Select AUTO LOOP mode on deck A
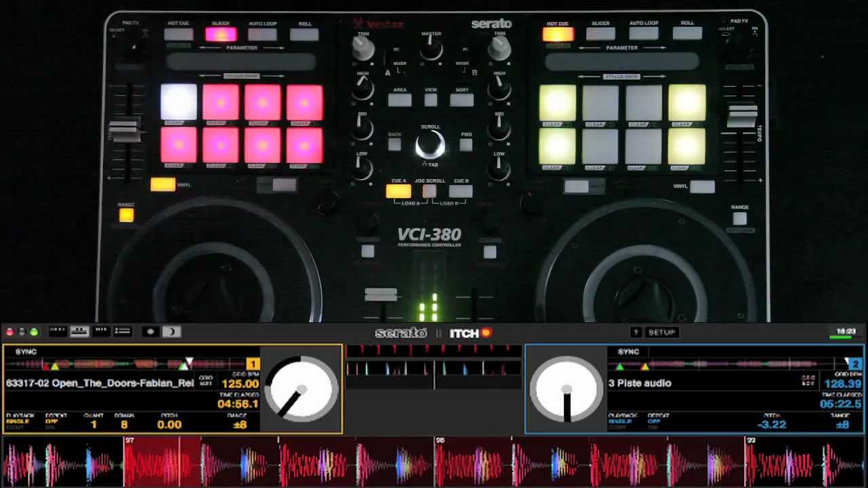868x488 pixels. point(262,35)
